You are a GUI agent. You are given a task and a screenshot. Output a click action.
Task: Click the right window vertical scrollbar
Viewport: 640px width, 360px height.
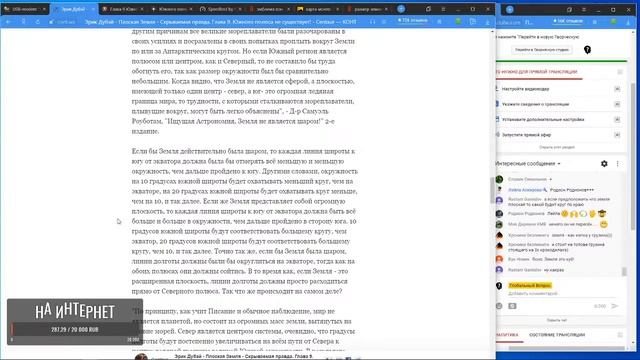[x=633, y=156]
